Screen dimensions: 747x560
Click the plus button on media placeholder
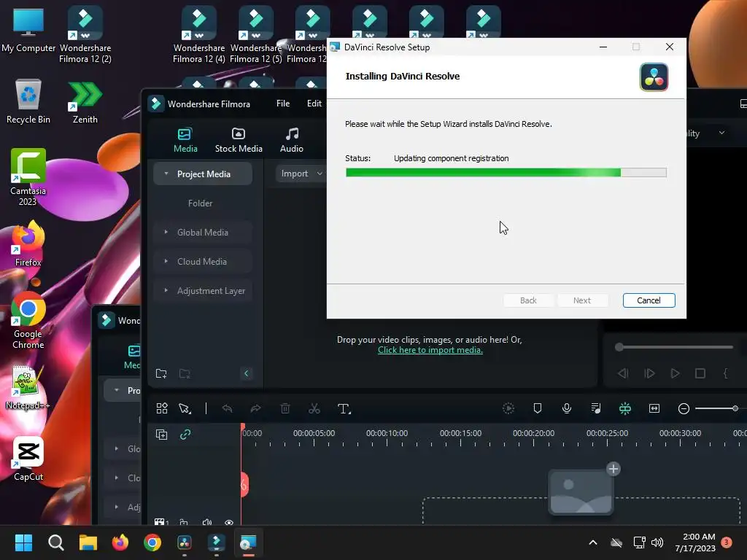(x=614, y=469)
